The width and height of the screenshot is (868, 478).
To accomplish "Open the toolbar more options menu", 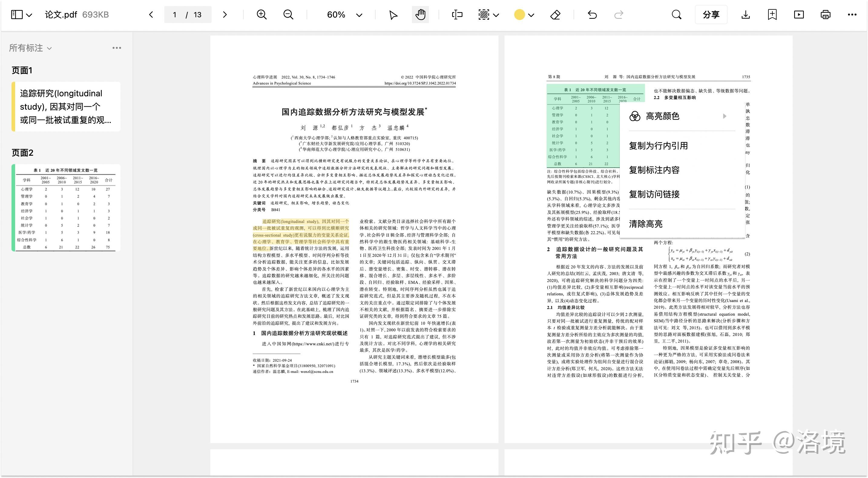I will [x=852, y=15].
